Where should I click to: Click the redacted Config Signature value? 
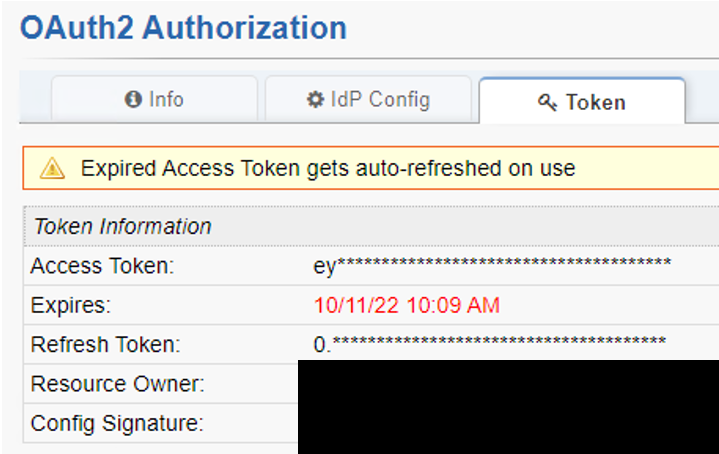[x=508, y=423]
